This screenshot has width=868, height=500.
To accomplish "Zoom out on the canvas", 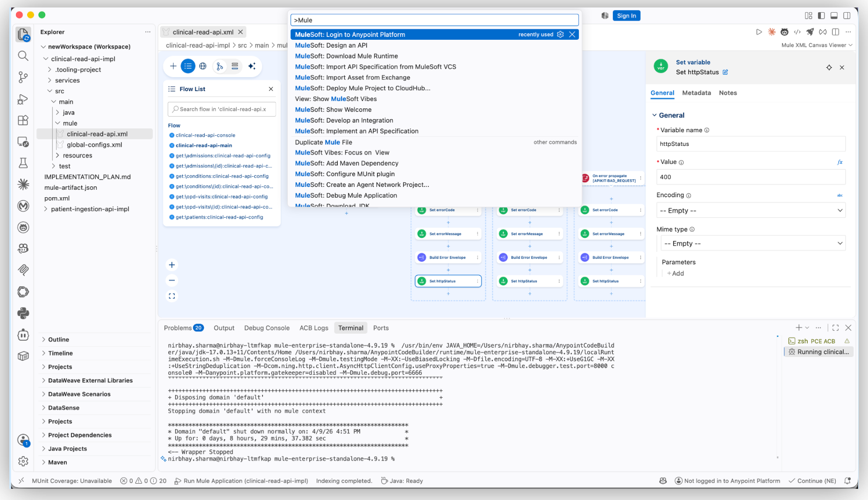I will point(172,280).
